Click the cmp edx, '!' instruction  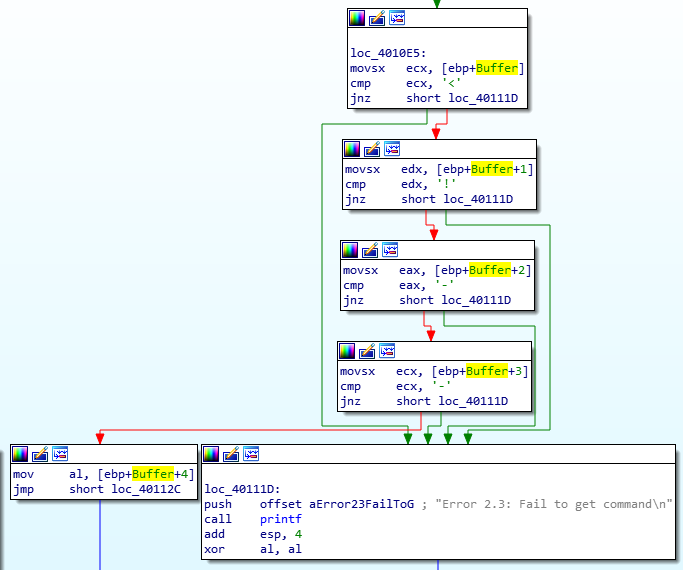tap(400, 184)
